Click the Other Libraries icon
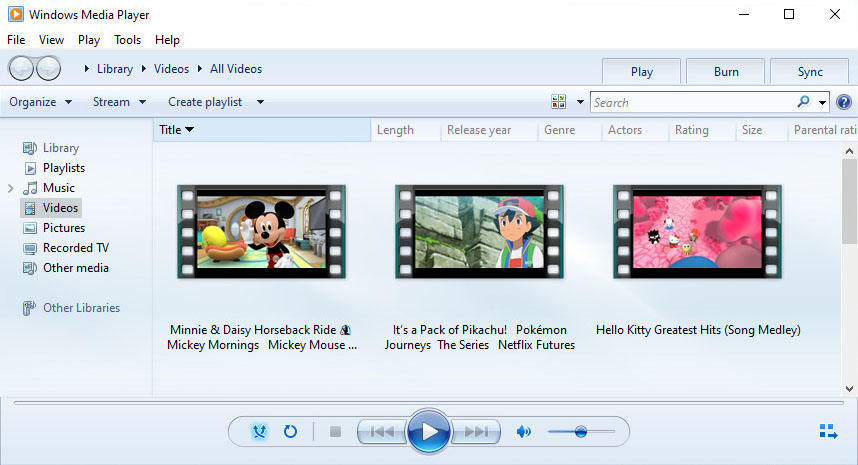The width and height of the screenshot is (858, 465). pyautogui.click(x=29, y=309)
